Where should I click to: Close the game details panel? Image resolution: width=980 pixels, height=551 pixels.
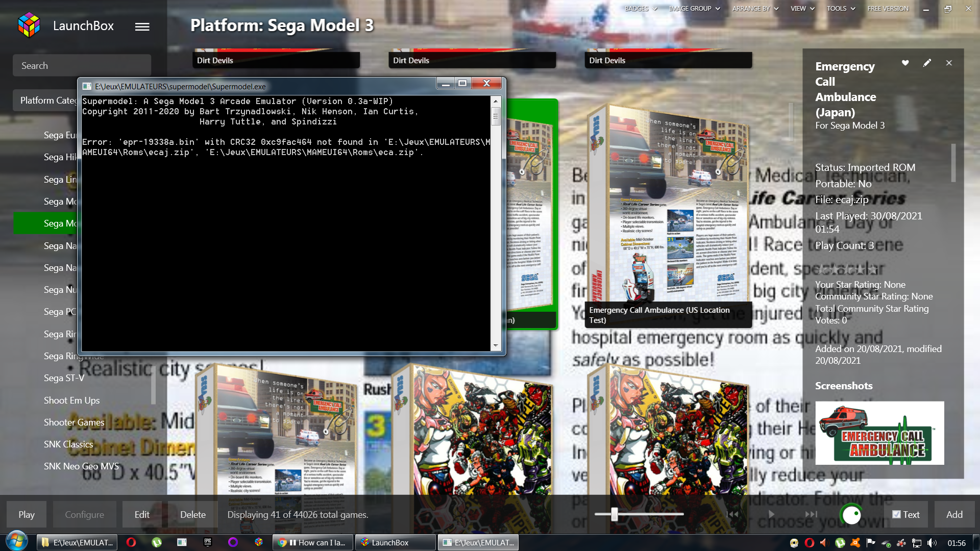click(949, 63)
